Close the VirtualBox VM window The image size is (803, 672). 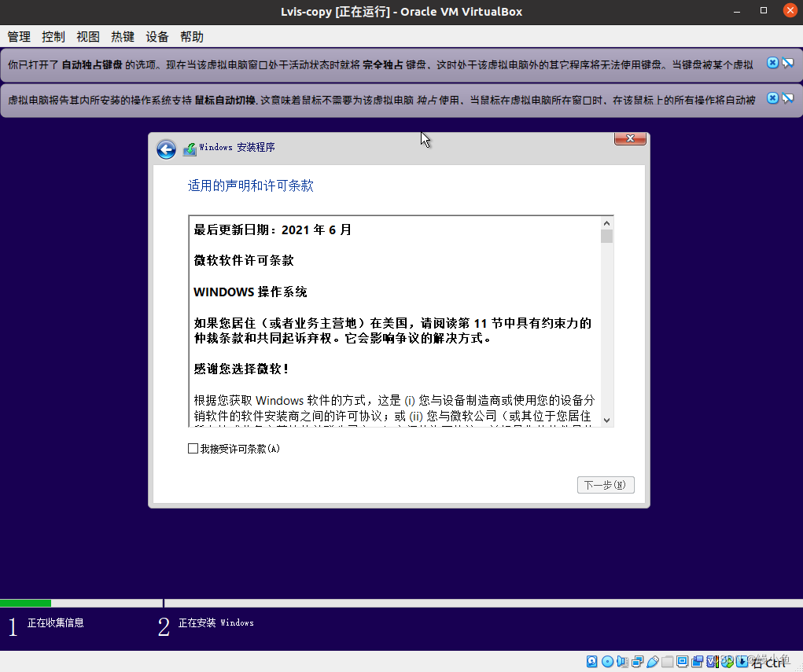(x=790, y=10)
